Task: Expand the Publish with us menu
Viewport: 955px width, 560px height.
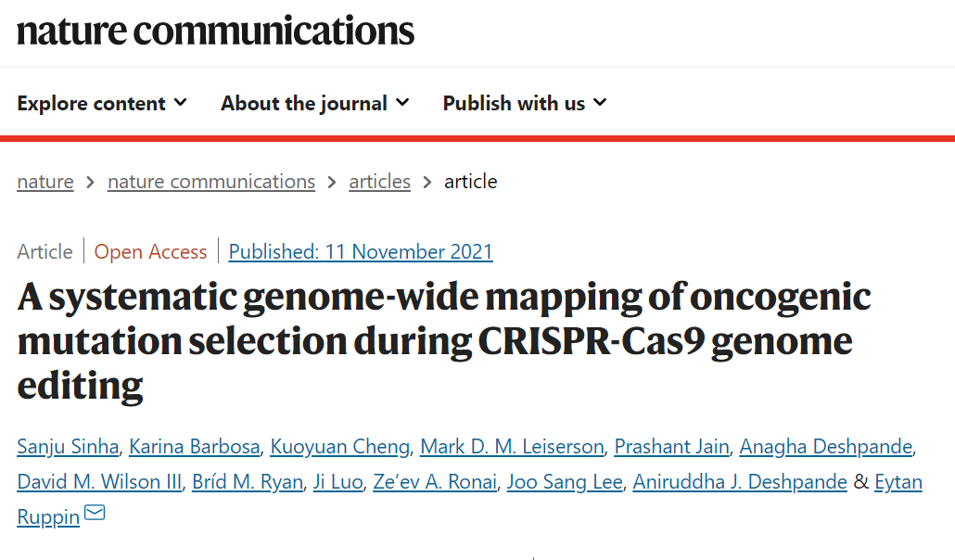Action: (x=525, y=103)
